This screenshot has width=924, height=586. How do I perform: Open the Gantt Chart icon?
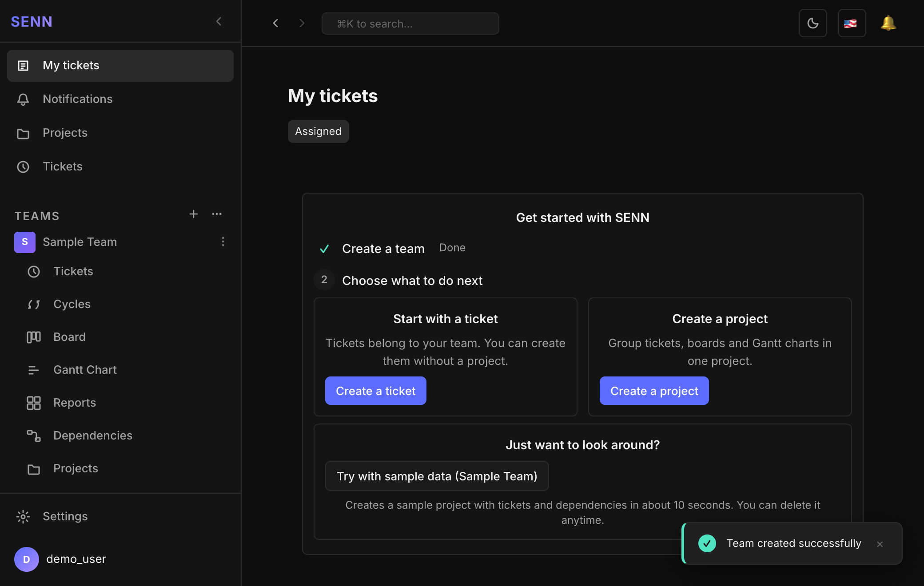click(34, 370)
